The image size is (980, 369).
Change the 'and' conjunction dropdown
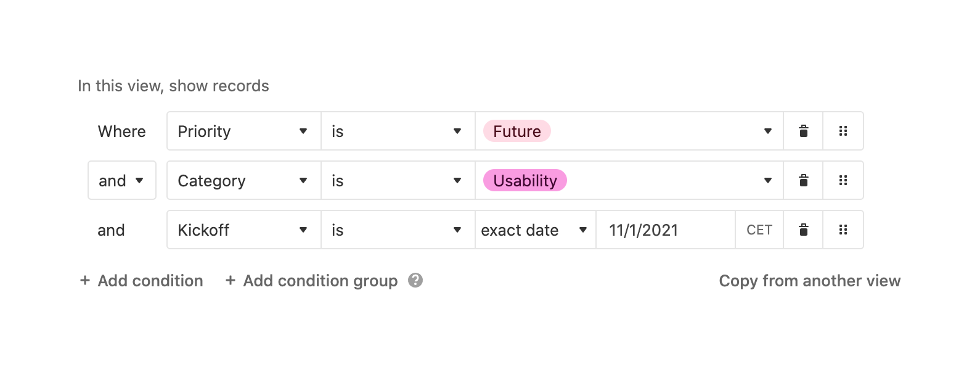tap(121, 180)
